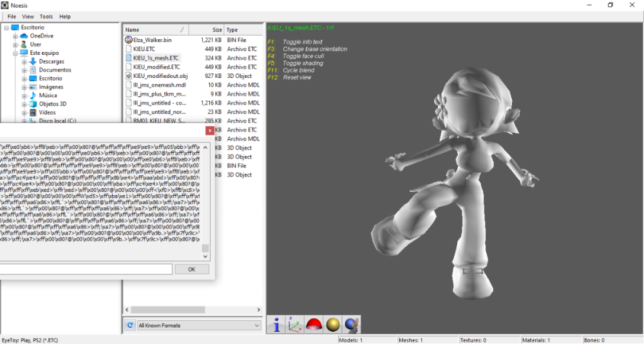Viewport: 644px width, 344px height.
Task: Toggle the XYZ axis display icon
Action: tap(294, 325)
